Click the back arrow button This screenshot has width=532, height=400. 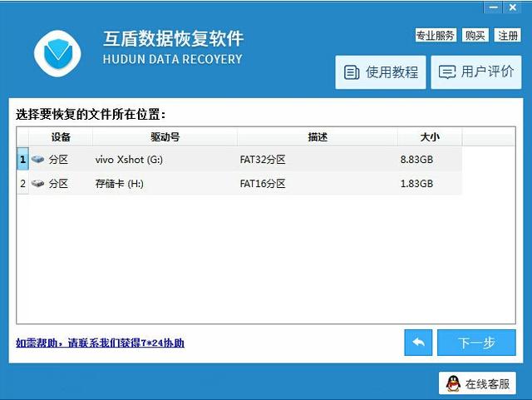[x=418, y=343]
